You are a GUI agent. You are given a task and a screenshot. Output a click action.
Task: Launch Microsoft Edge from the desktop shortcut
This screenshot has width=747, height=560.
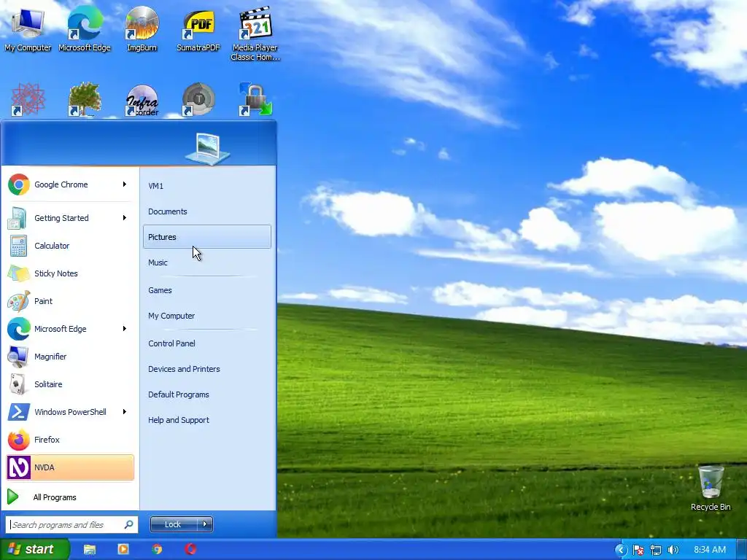(85, 29)
